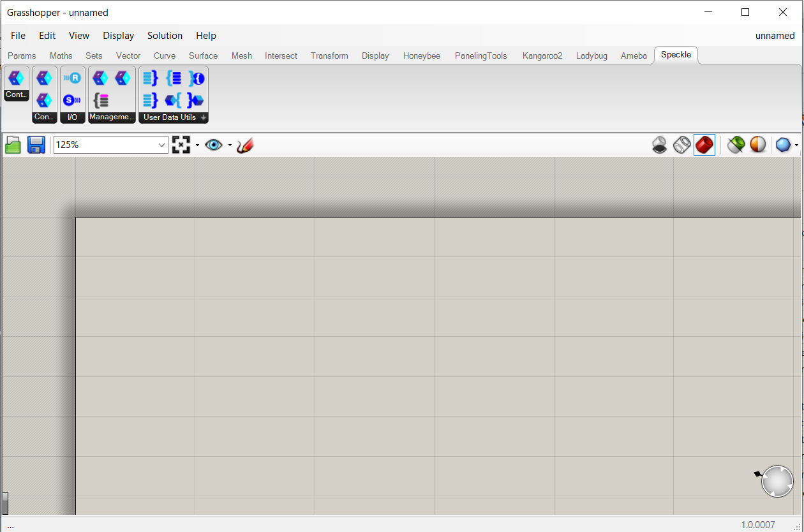
Task: Select shaded preview mode (red cylinder icon)
Action: (704, 145)
